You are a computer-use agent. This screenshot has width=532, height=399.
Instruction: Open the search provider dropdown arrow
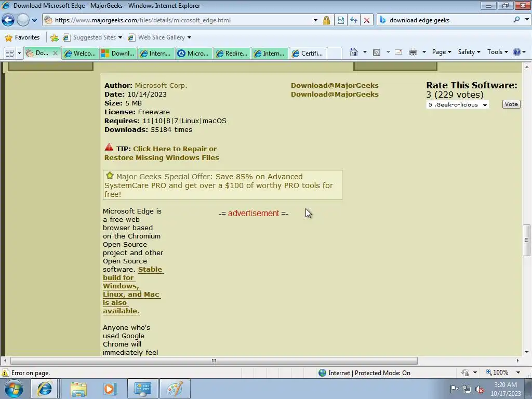click(527, 20)
